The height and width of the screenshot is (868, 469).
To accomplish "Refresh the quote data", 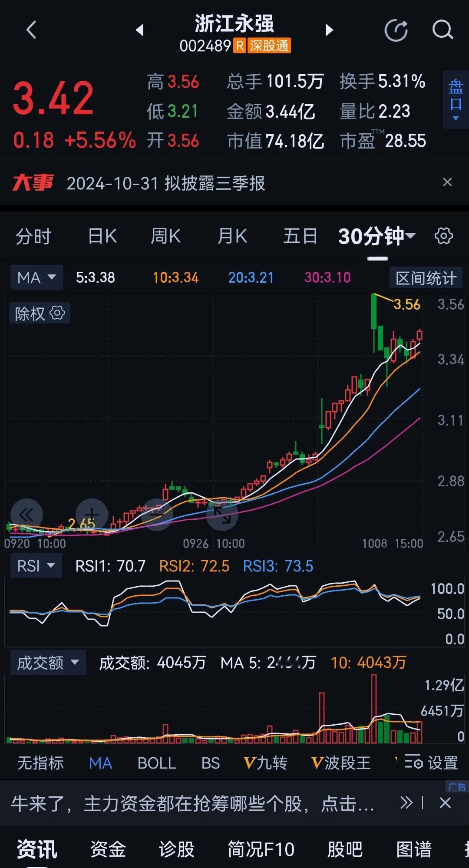I will pos(396,30).
